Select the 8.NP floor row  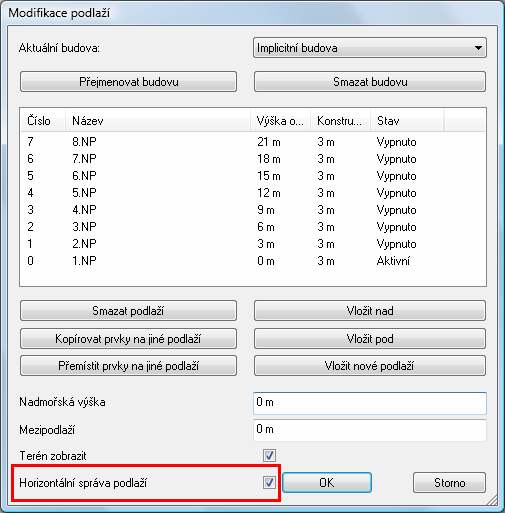pos(253,142)
